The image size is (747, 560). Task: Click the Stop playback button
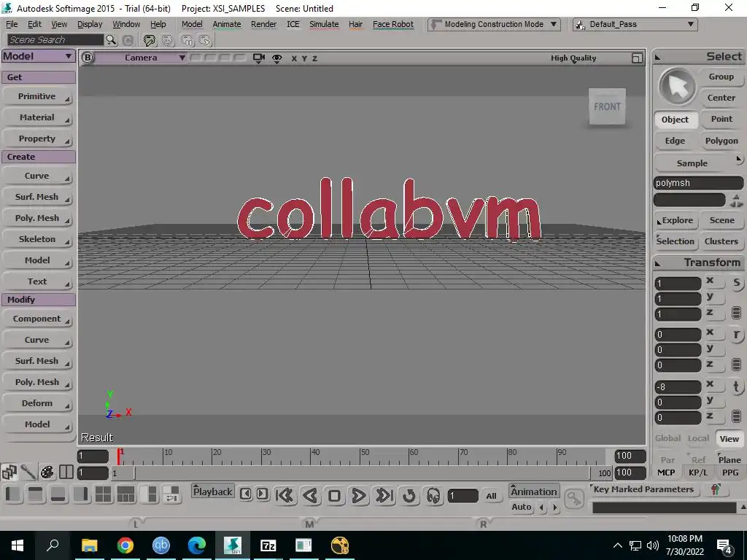pyautogui.click(x=334, y=496)
